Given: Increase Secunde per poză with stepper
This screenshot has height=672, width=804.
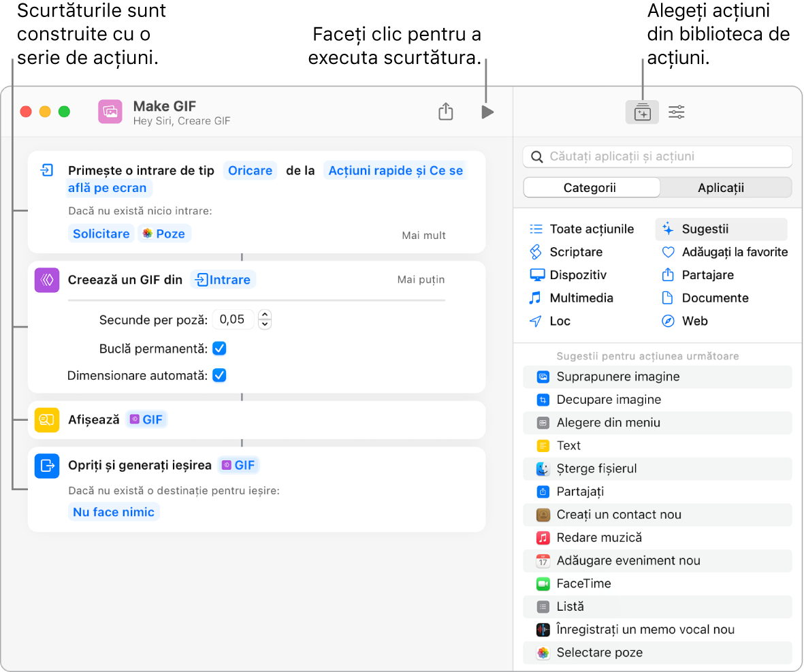Looking at the screenshot, I should (x=266, y=315).
